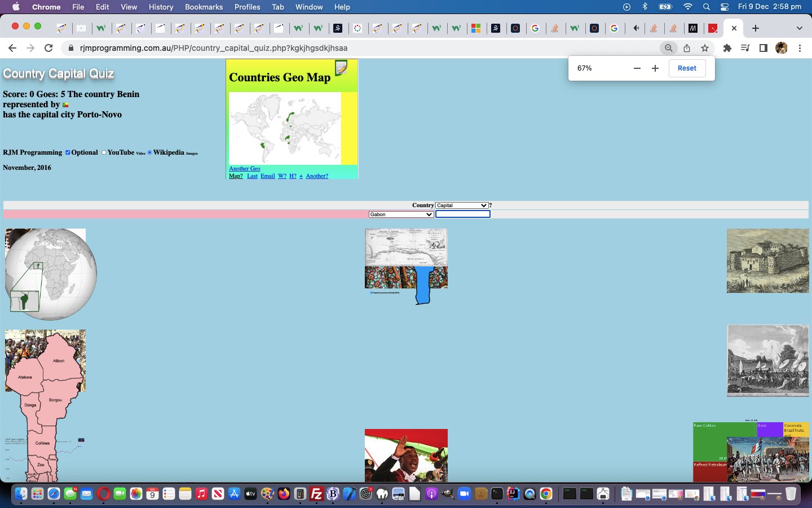Screen dimensions: 812x508
Task: Bookmark this page with star icon
Action: (x=705, y=48)
